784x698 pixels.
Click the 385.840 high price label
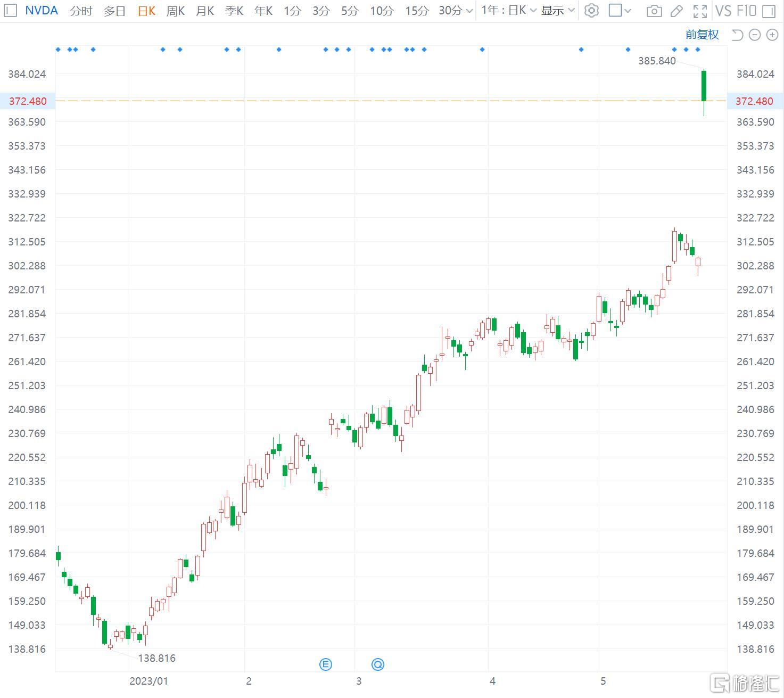click(x=657, y=61)
